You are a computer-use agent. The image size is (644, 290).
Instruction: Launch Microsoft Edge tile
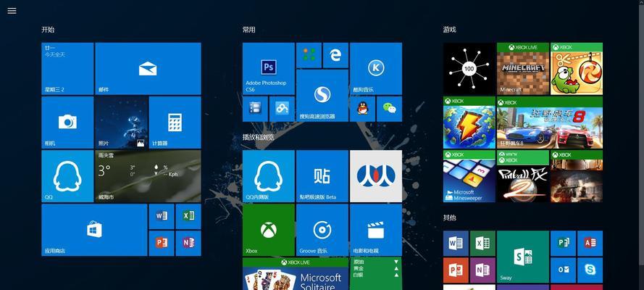[335, 55]
